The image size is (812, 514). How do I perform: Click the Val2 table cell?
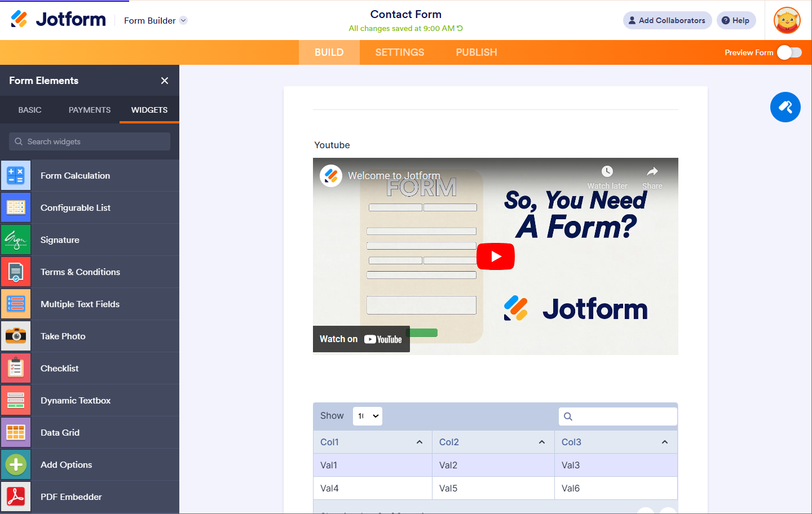click(493, 465)
